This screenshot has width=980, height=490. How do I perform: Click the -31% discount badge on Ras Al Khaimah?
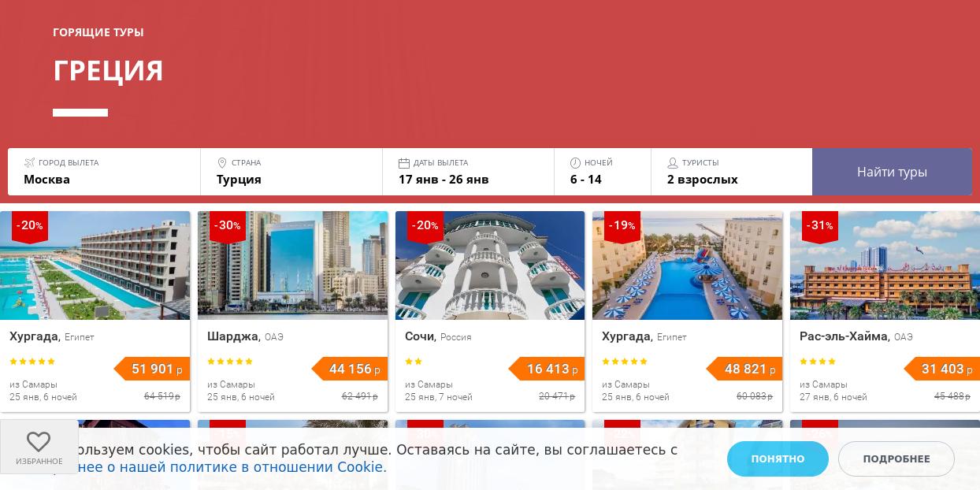tap(820, 227)
